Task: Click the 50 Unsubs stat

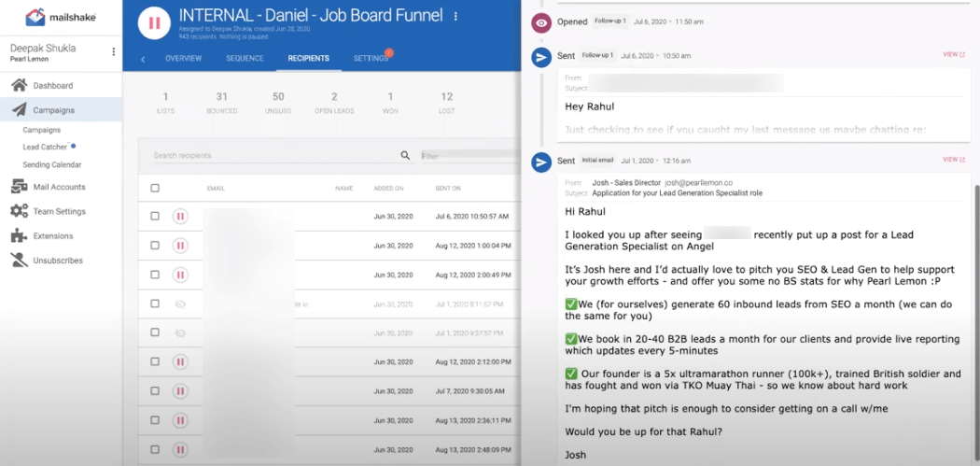Action: pyautogui.click(x=278, y=103)
